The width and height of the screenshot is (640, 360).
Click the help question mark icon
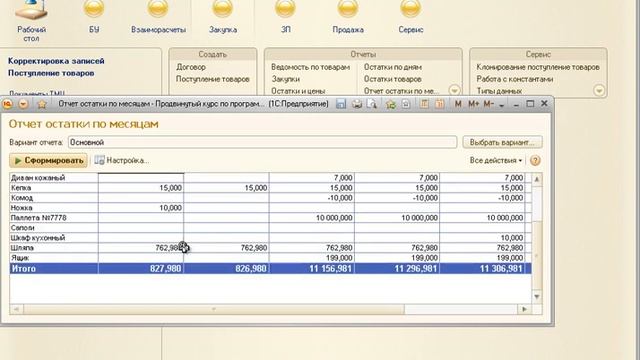pos(535,160)
